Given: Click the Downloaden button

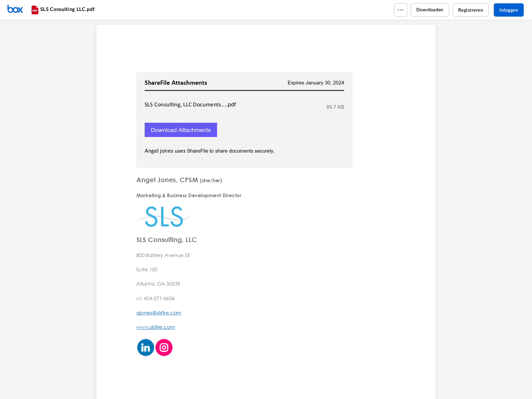Looking at the screenshot, I should pyautogui.click(x=430, y=10).
